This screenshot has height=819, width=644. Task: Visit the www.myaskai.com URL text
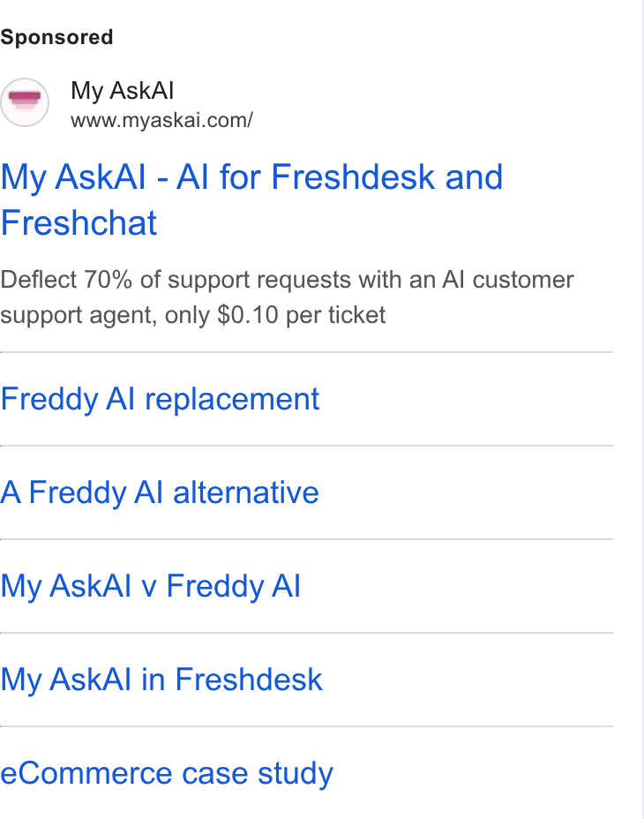pos(162,120)
